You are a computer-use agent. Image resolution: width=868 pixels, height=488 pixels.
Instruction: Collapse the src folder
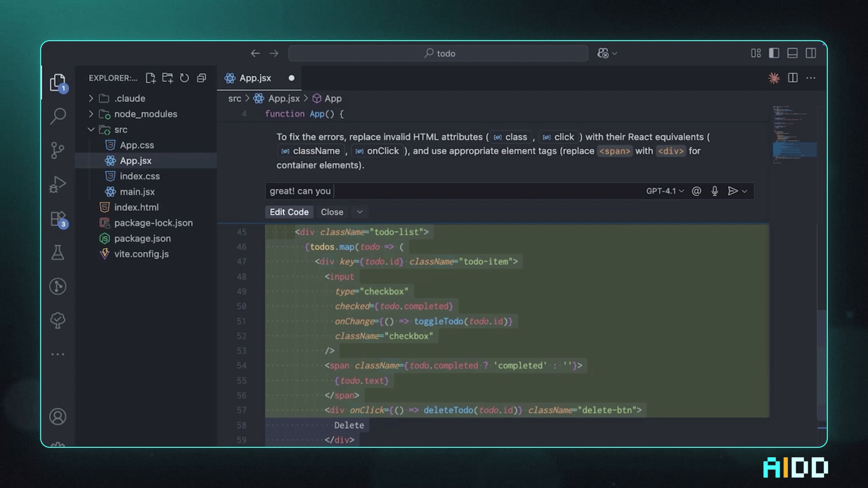(91, 130)
